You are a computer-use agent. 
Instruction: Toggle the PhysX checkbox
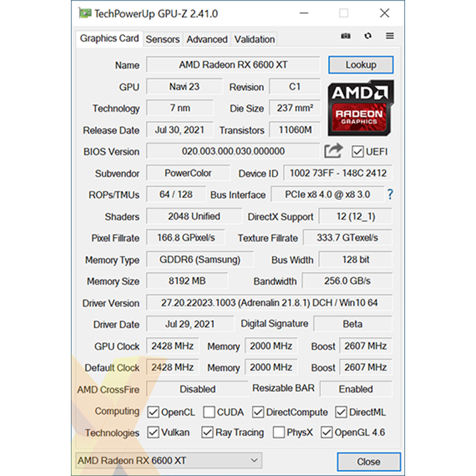(279, 433)
